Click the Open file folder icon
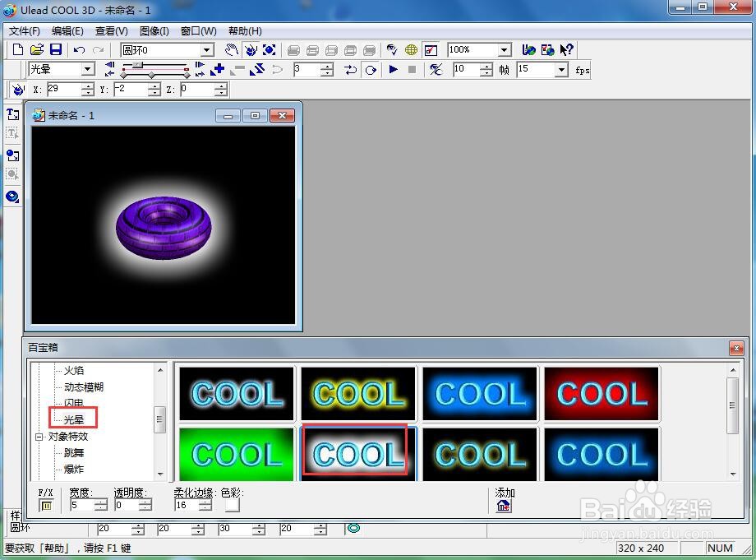This screenshot has height=560, width=756. pyautogui.click(x=37, y=49)
